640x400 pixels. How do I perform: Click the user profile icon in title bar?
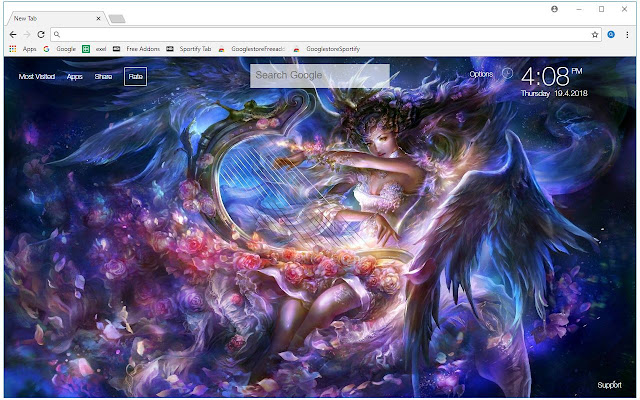point(554,9)
